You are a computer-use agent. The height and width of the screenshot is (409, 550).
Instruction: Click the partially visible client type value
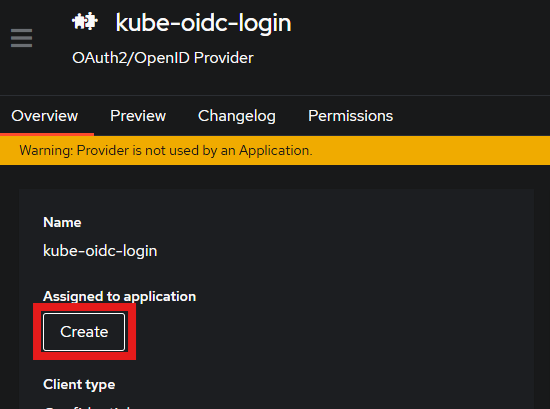[x=88, y=407]
